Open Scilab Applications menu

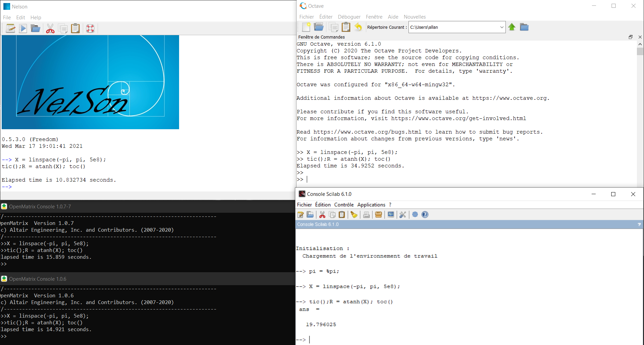(371, 205)
